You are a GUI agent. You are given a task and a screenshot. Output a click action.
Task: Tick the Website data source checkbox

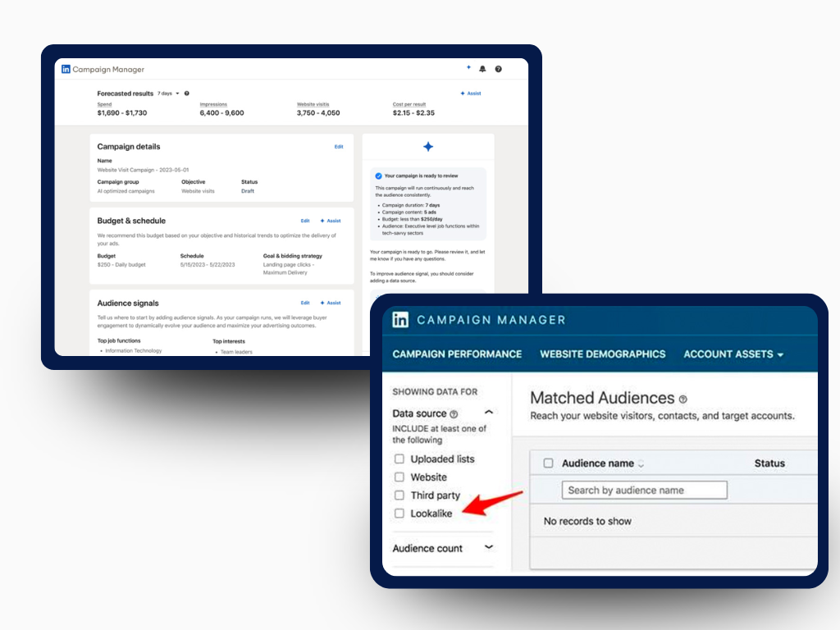click(399, 477)
